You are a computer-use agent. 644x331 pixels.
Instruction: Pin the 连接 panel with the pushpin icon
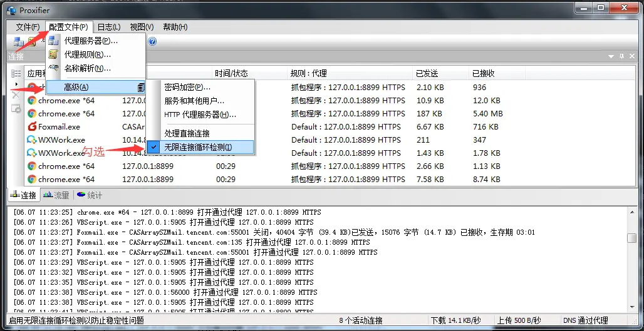pos(622,56)
